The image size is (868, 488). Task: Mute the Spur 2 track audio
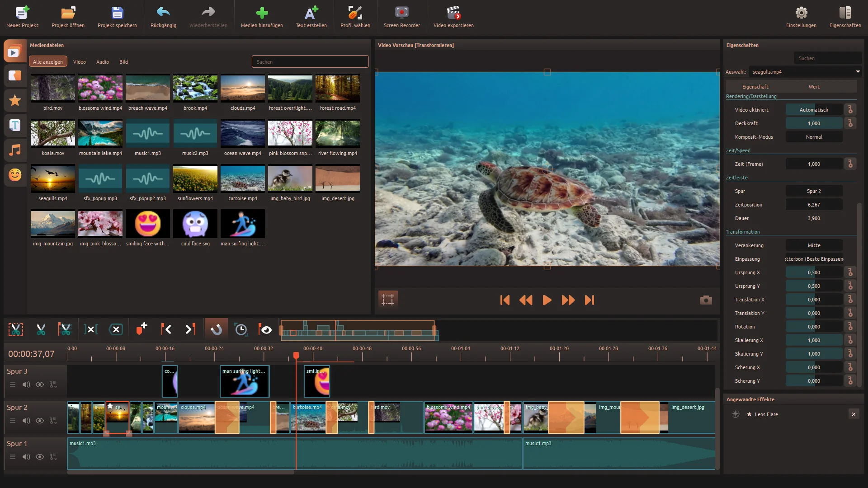[x=26, y=421]
